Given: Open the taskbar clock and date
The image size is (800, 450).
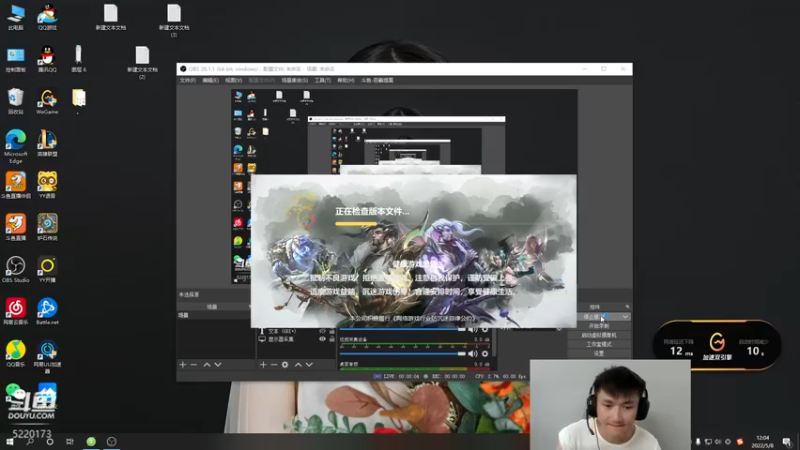Looking at the screenshot, I should coord(762,441).
